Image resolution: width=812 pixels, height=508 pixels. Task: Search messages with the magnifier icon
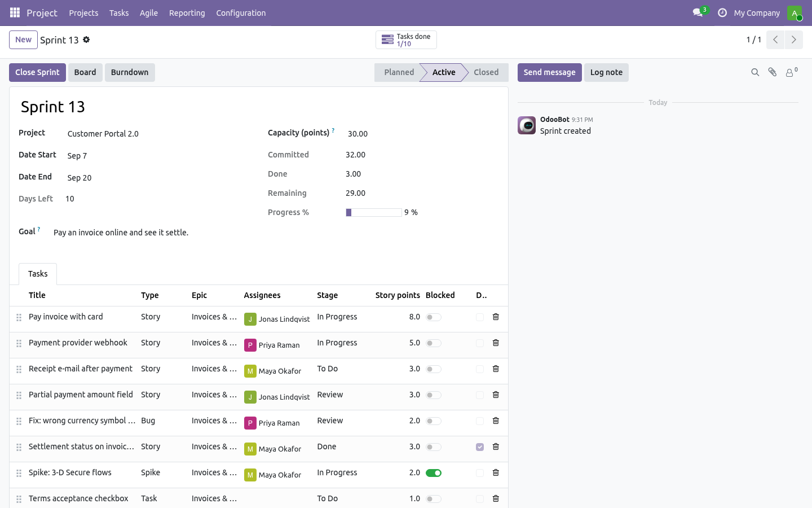(x=755, y=72)
